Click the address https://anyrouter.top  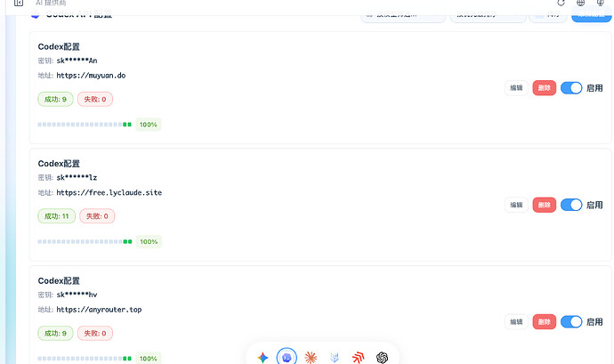99,310
